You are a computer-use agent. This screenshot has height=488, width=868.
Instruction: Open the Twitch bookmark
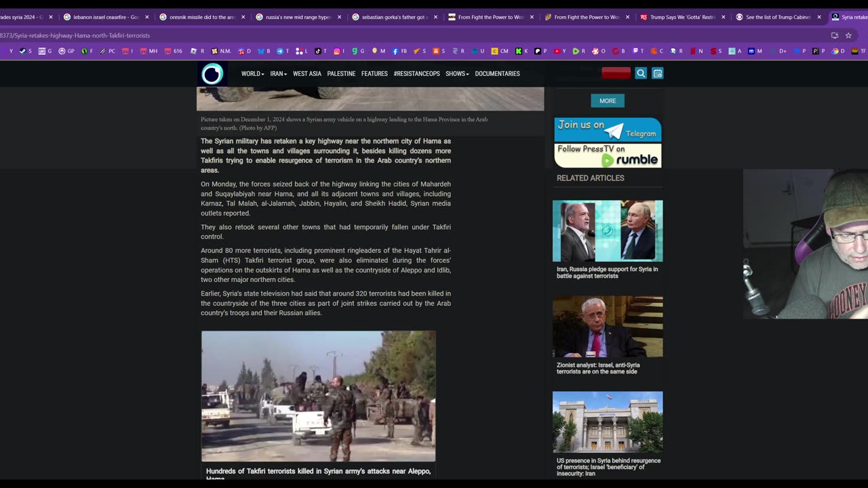click(x=638, y=51)
